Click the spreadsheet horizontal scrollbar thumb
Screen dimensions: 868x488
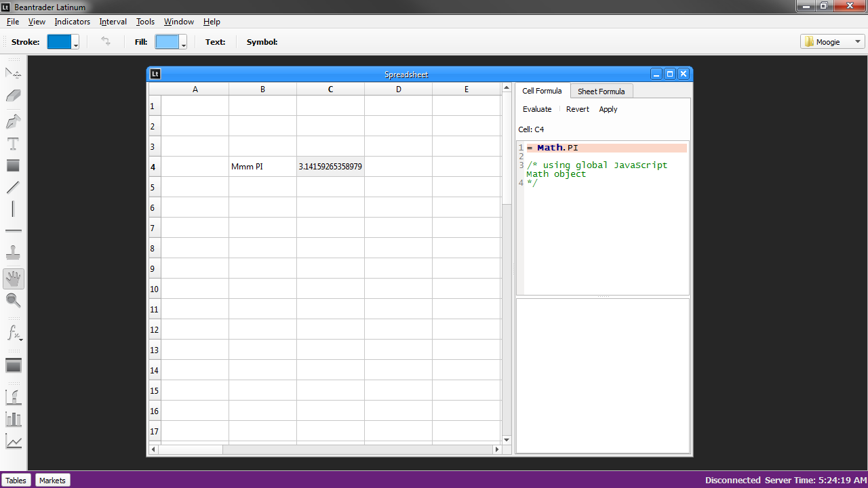point(190,449)
